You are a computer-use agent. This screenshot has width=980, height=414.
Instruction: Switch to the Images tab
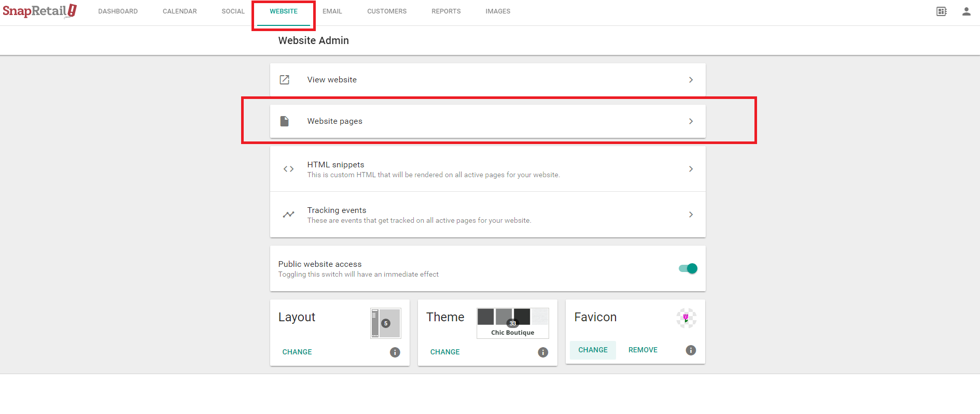tap(498, 11)
